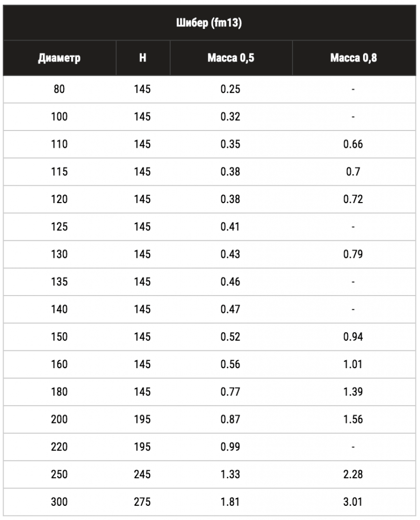Click mass 0,8 value 0.66
The height and width of the screenshot is (520, 420).
tap(353, 144)
